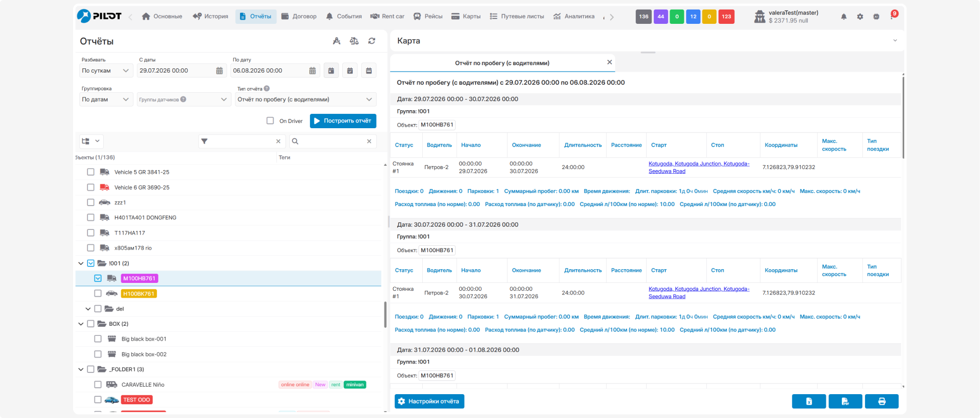Viewport: 980px width, 418px height.
Task: Click the balance scales icon in Отчёты header
Action: [x=354, y=41]
